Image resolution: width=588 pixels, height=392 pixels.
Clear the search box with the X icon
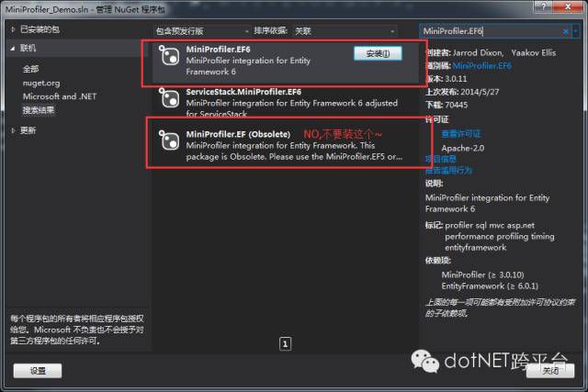tap(566, 32)
